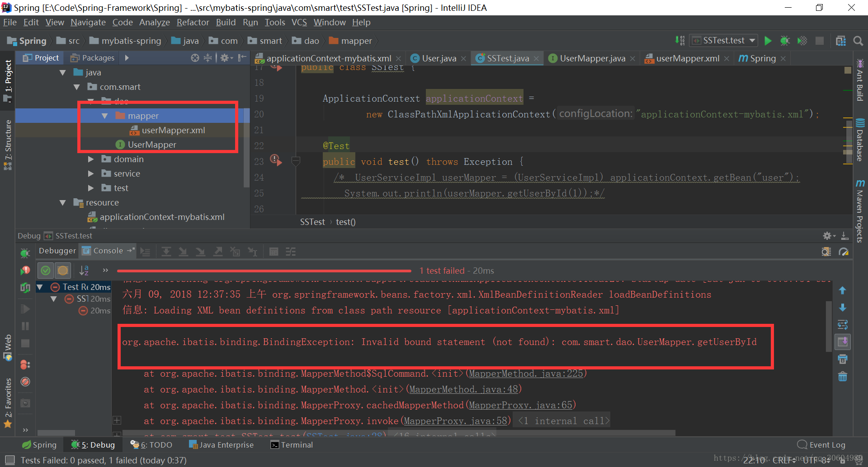Click Clear All trash icon in console
The image size is (868, 467).
843,376
